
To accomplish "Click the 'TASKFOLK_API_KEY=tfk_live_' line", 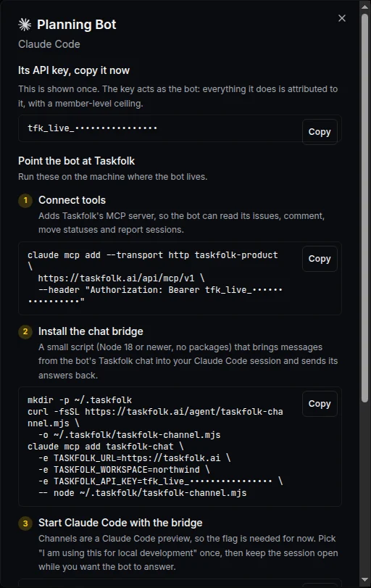I will tap(160, 481).
